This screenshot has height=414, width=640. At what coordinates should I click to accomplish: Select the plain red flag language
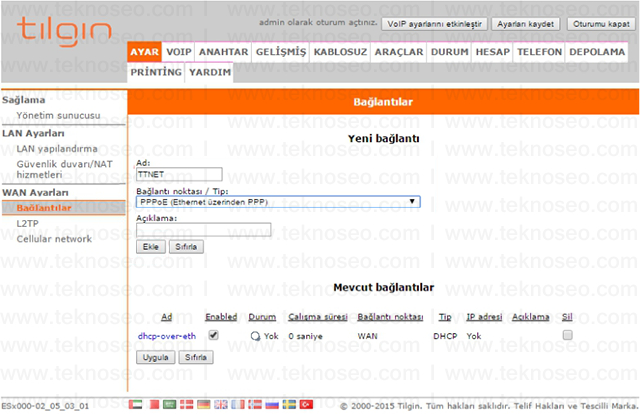154,404
